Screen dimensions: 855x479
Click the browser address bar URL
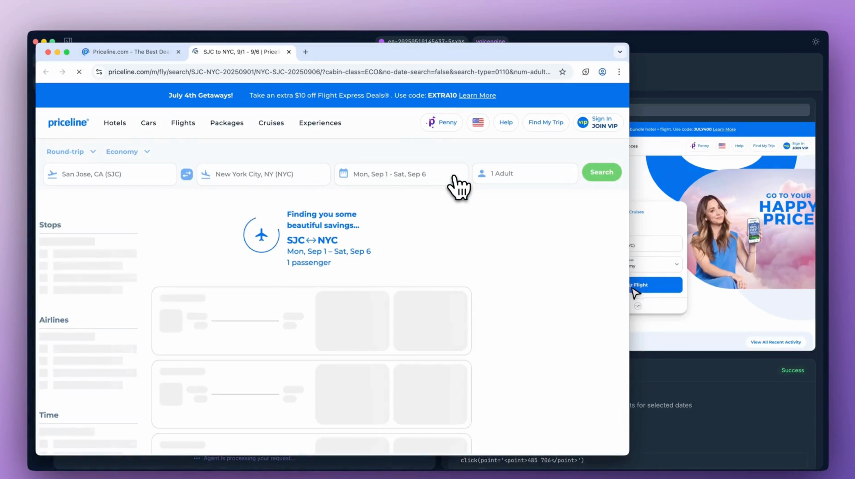pyautogui.click(x=329, y=71)
